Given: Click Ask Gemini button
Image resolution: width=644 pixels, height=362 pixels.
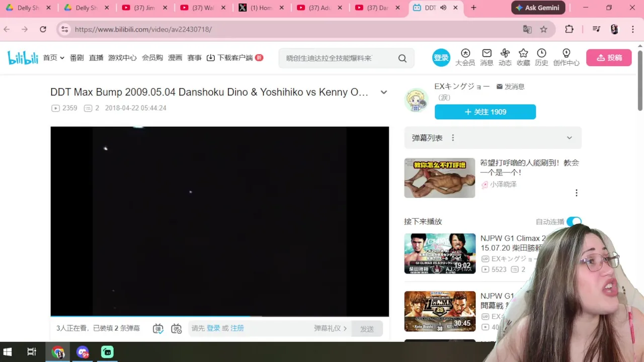Looking at the screenshot, I should click(x=538, y=8).
